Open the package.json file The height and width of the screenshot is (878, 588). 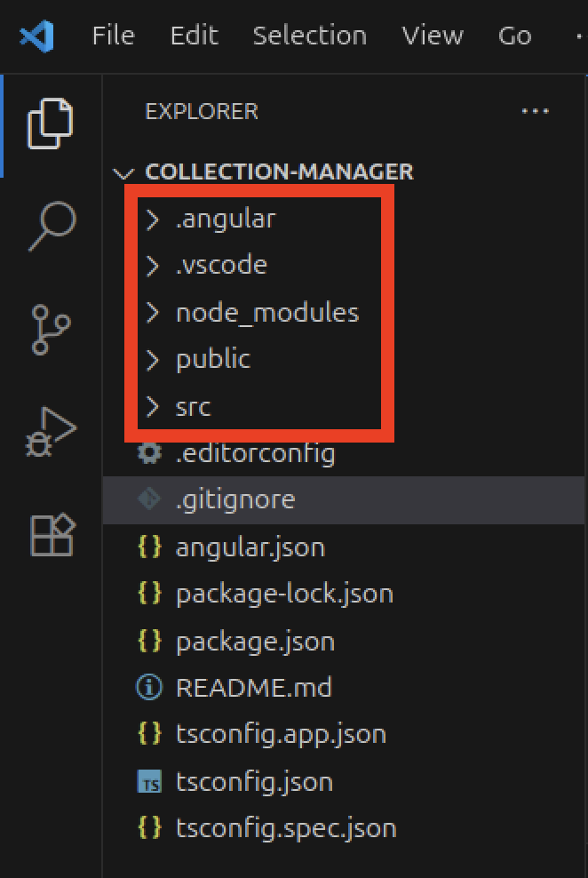[255, 641]
